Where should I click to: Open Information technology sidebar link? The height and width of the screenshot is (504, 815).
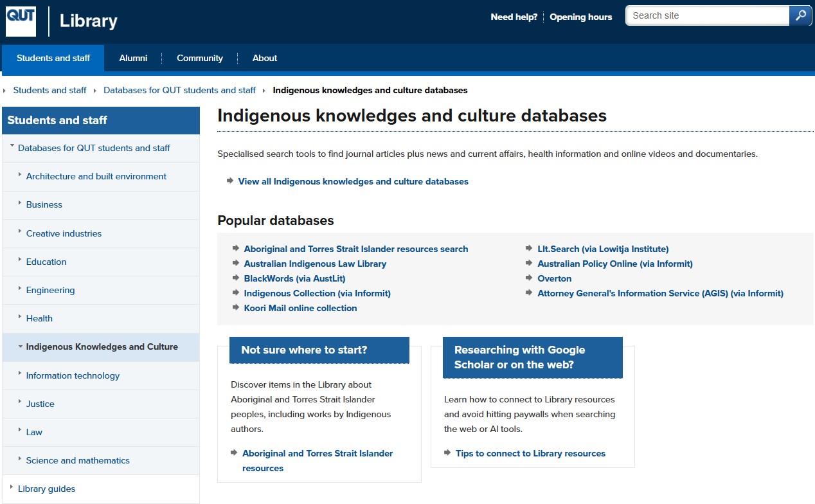coord(73,375)
